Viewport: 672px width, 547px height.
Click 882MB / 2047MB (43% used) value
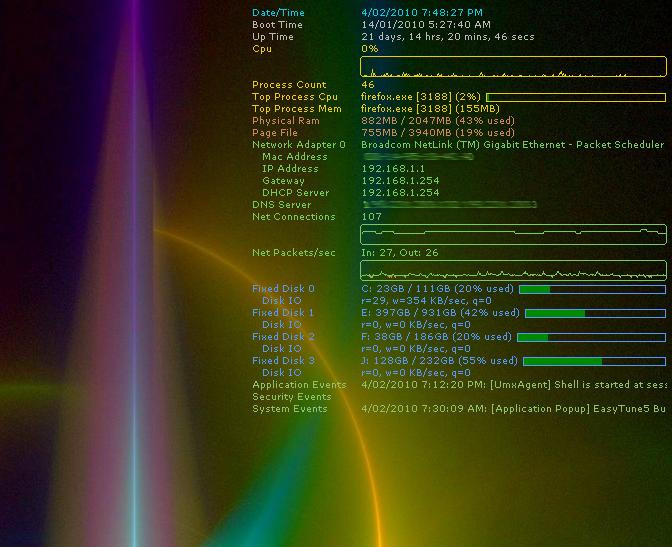coord(438,121)
